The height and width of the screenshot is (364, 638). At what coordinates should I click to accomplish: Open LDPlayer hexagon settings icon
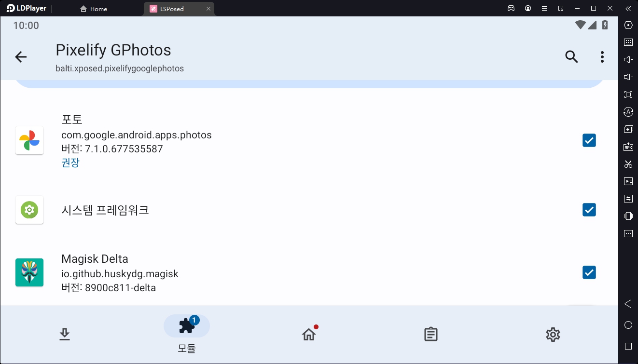[x=628, y=25]
